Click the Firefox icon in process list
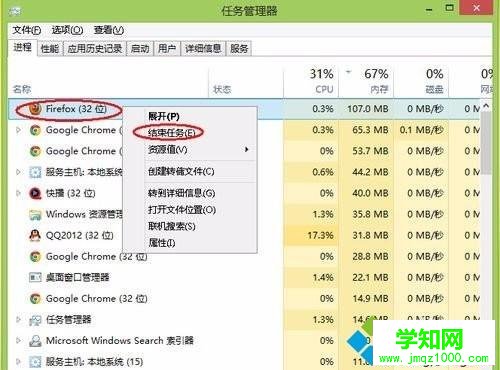The width and height of the screenshot is (500, 370). tap(35, 109)
